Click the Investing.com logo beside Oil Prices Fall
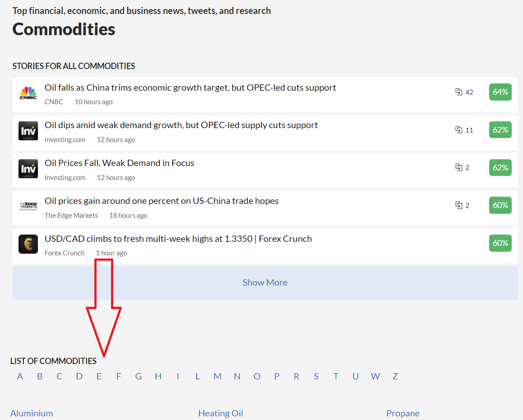523x420 pixels. point(28,169)
